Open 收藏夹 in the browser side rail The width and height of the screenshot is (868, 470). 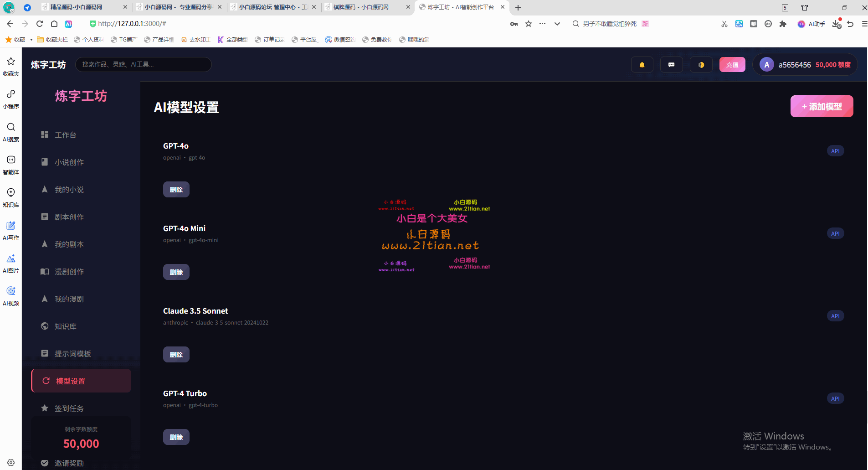click(11, 66)
